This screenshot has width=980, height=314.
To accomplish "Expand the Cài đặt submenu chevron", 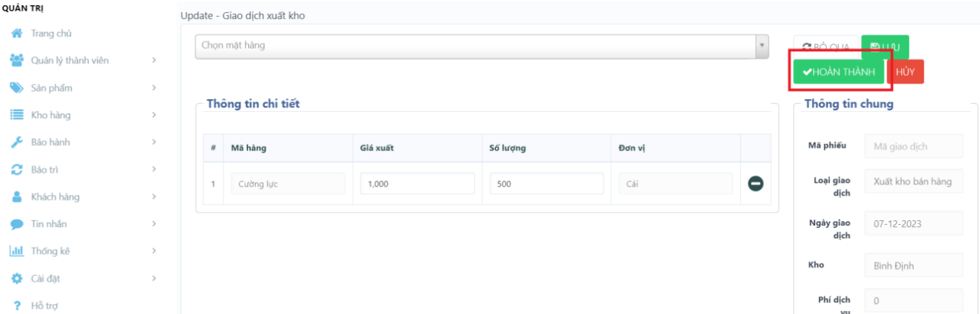I will pyautogui.click(x=154, y=278).
